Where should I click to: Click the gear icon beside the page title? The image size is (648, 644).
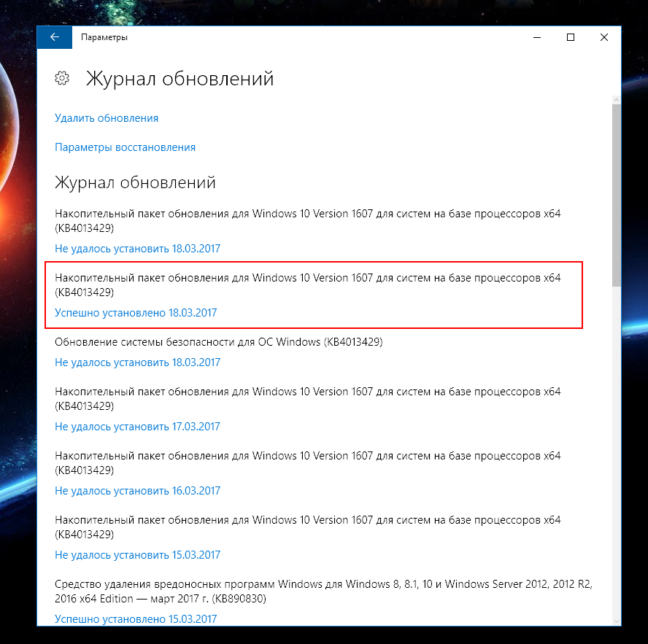click(62, 78)
